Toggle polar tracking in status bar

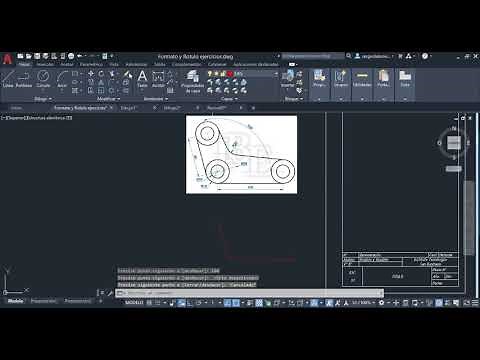199,303
